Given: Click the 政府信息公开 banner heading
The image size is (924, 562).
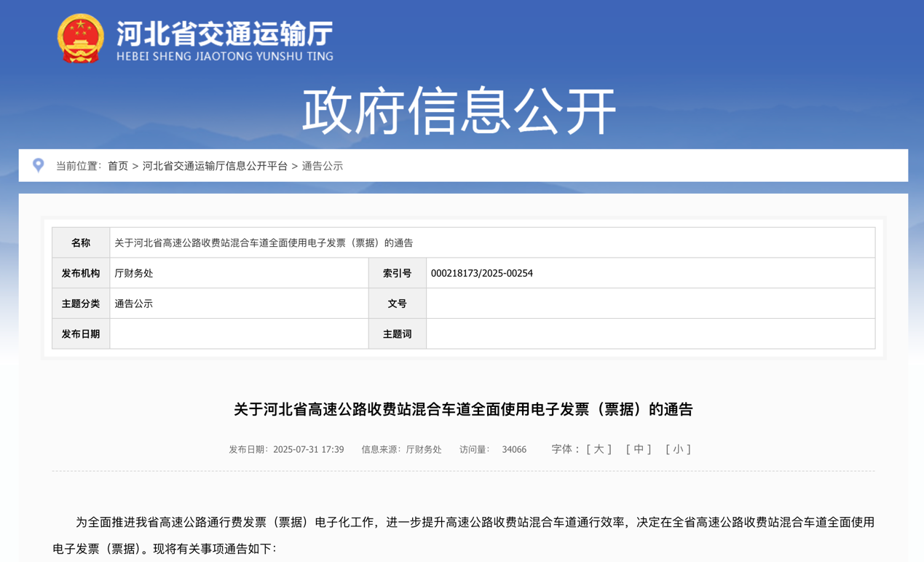Looking at the screenshot, I should coord(460,111).
